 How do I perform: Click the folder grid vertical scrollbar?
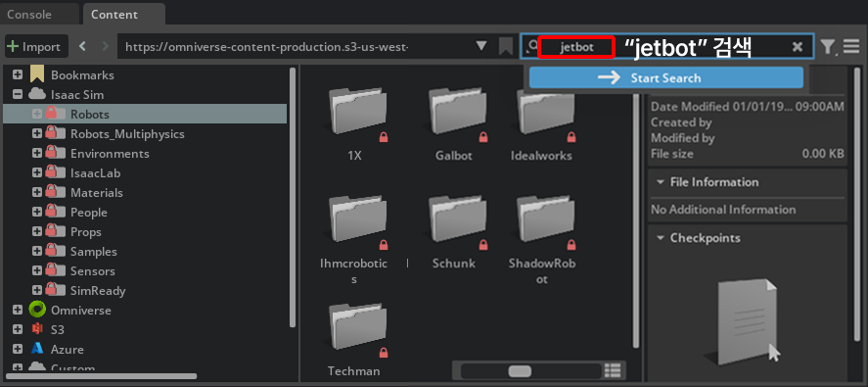(636, 208)
